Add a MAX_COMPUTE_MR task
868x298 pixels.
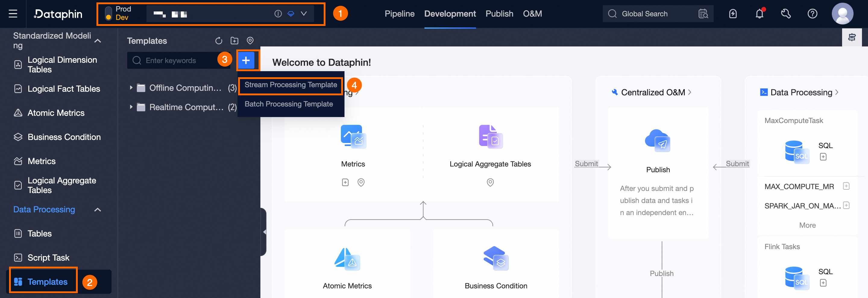point(846,186)
